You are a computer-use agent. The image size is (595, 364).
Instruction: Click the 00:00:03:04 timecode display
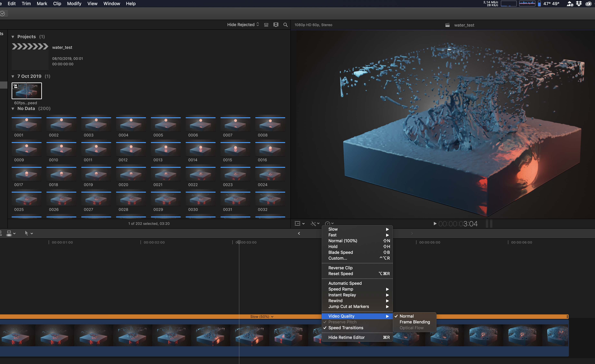tap(458, 224)
